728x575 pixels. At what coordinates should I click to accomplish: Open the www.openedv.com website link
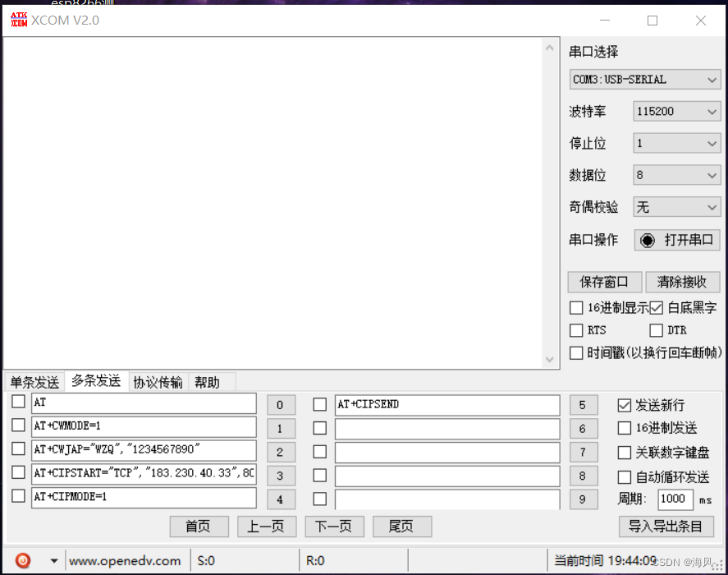pyautogui.click(x=125, y=560)
